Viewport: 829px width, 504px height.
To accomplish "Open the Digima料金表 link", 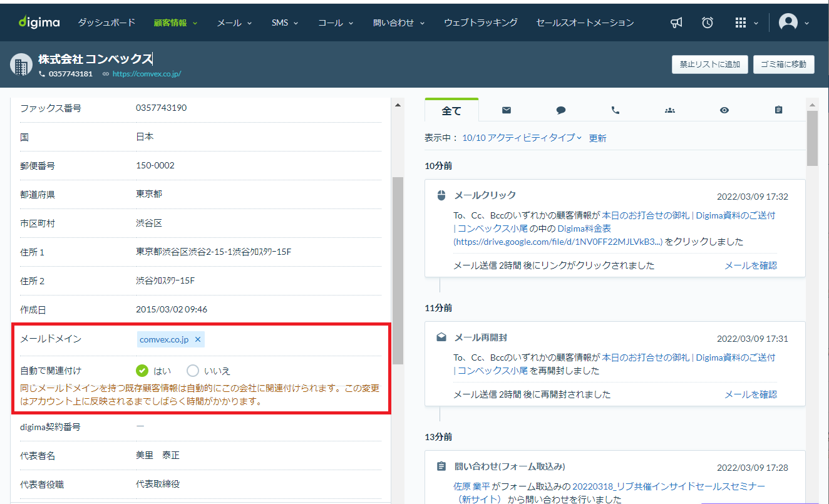I will (x=584, y=229).
